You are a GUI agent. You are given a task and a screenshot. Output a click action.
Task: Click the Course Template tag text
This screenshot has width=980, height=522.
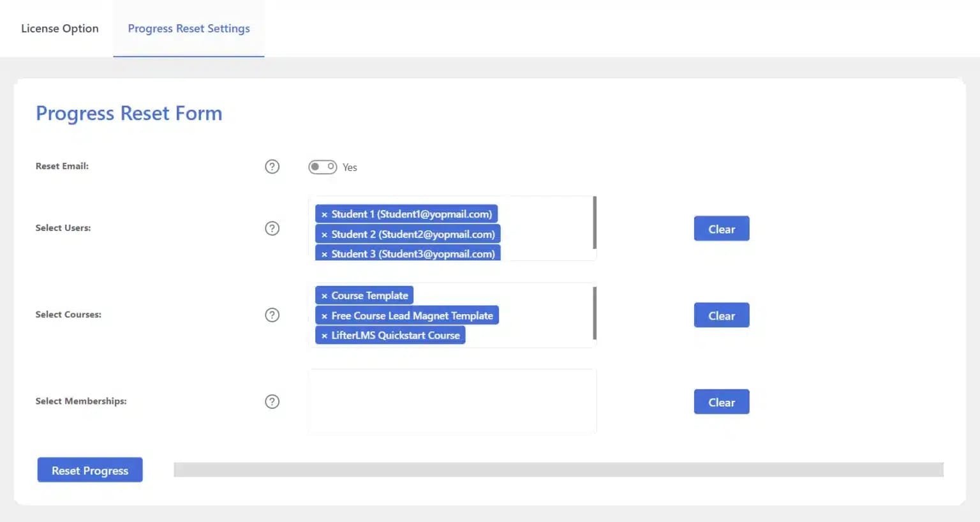click(369, 295)
